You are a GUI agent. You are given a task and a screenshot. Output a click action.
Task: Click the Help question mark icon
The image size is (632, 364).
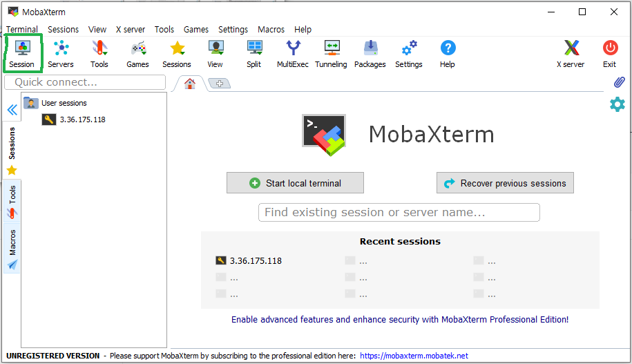point(448,54)
